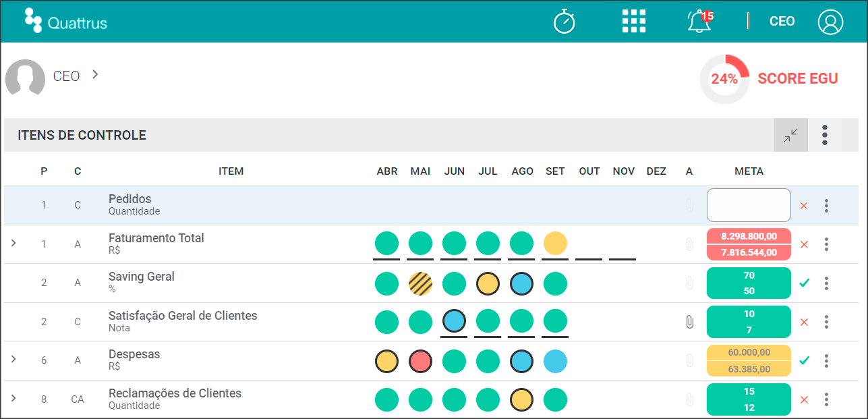Click the red X status on Faturamento Total
Viewport: 868px width, 419px height.
click(x=803, y=244)
